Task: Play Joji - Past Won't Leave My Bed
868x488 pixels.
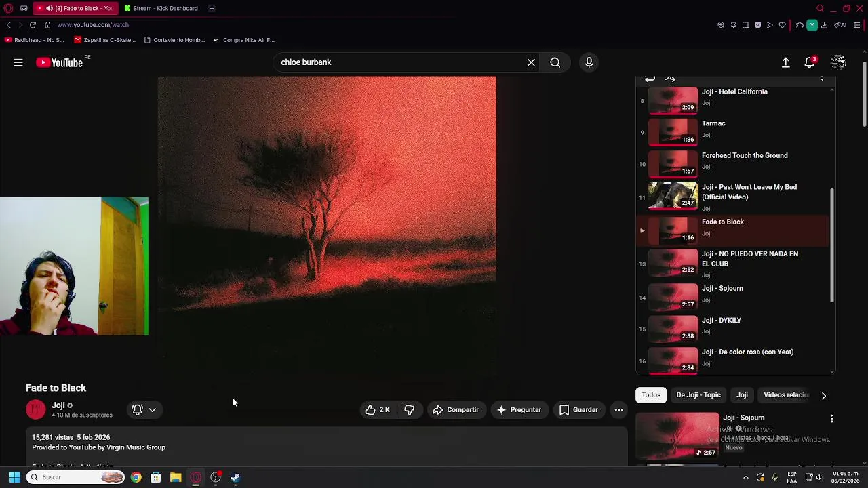Action: 732,197
